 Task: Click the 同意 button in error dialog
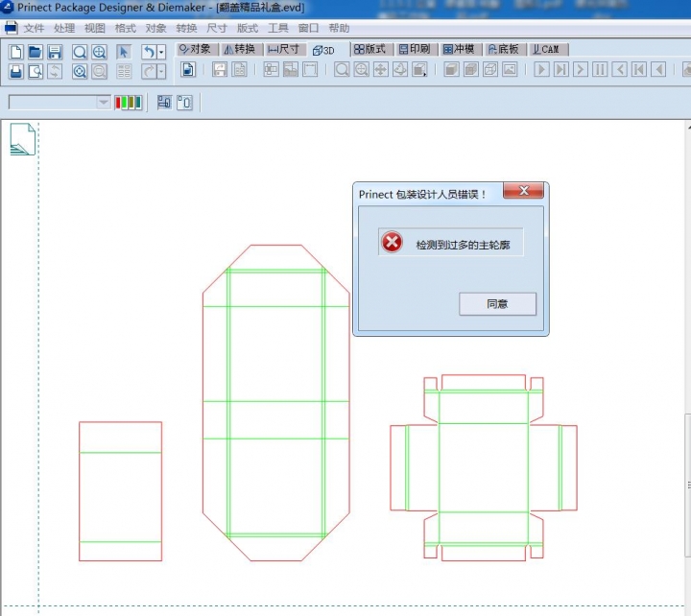pos(497,304)
